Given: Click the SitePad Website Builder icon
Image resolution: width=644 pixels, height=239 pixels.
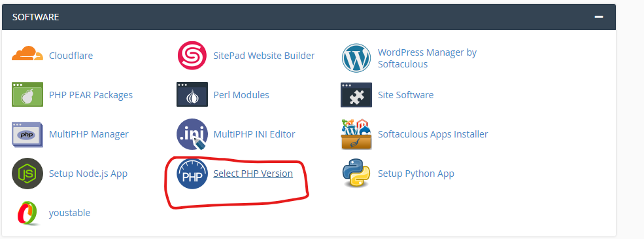Looking at the screenshot, I should click(192, 55).
